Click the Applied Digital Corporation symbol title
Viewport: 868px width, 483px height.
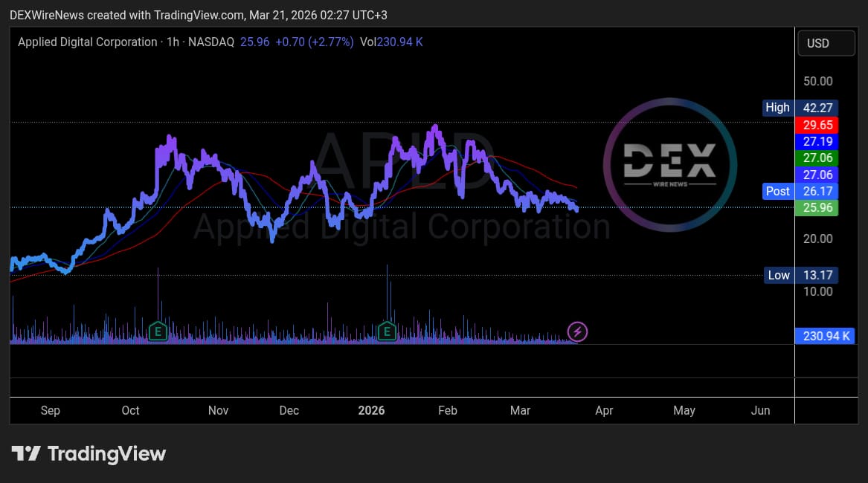tap(88, 42)
